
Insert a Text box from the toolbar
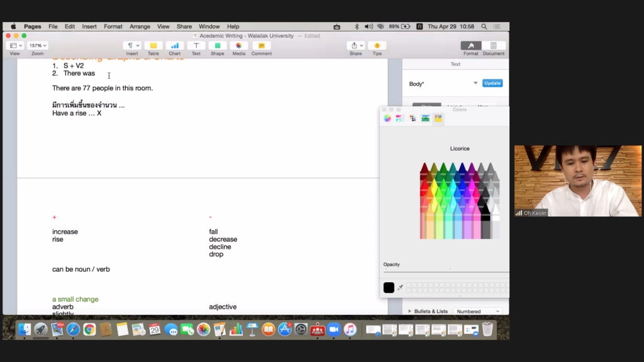(196, 46)
